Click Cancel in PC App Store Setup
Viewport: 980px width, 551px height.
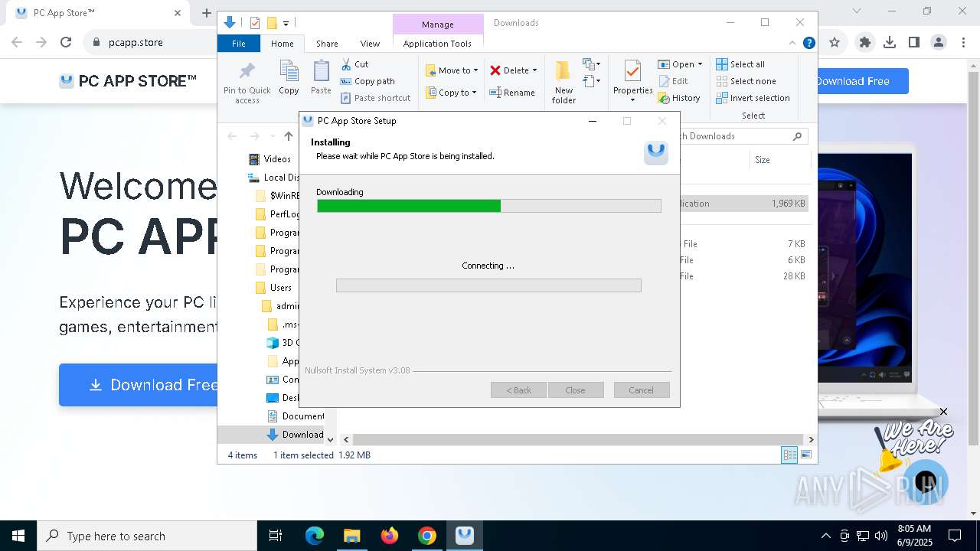coord(642,390)
